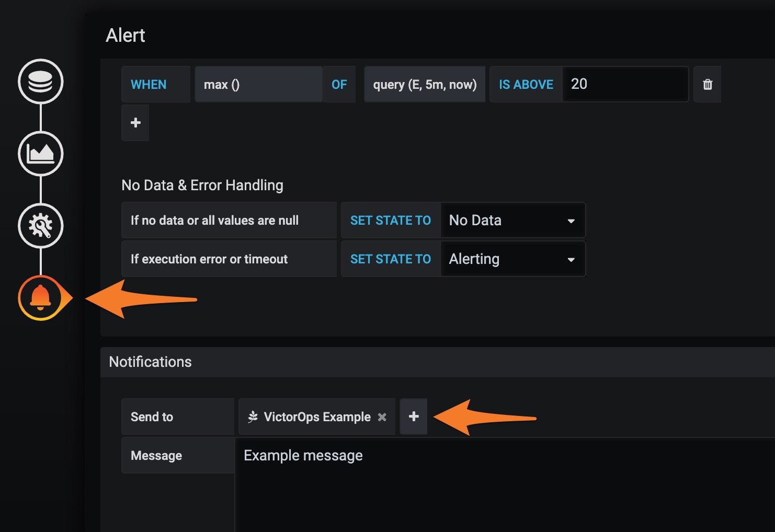The height and width of the screenshot is (532, 775).
Task: Delete the alert condition with trash icon
Action: [x=707, y=84]
